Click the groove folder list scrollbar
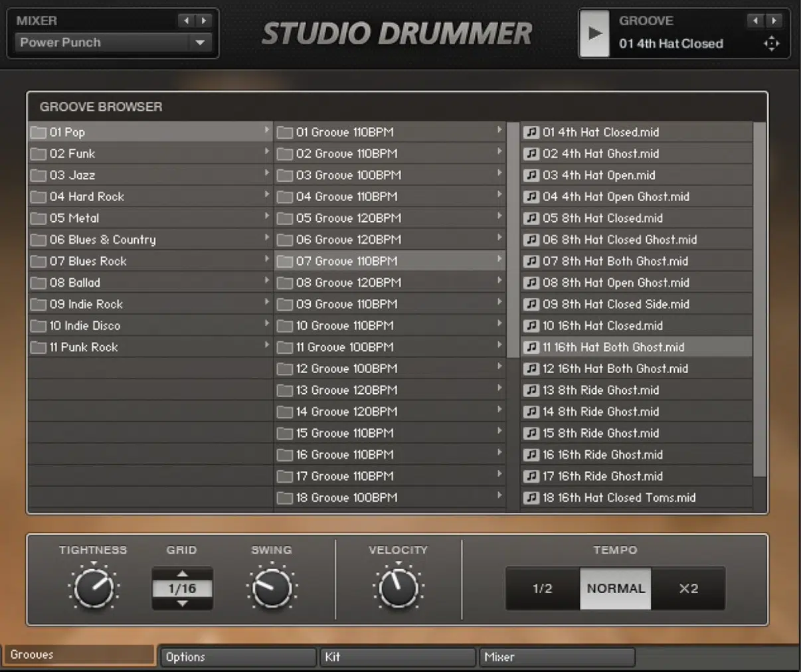Screen dimensions: 801x672 click(513, 240)
